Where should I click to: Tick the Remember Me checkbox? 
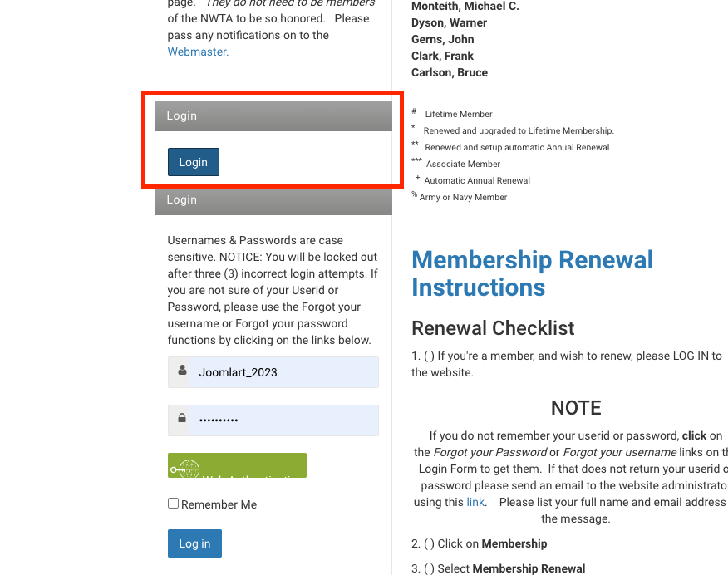tap(174, 504)
